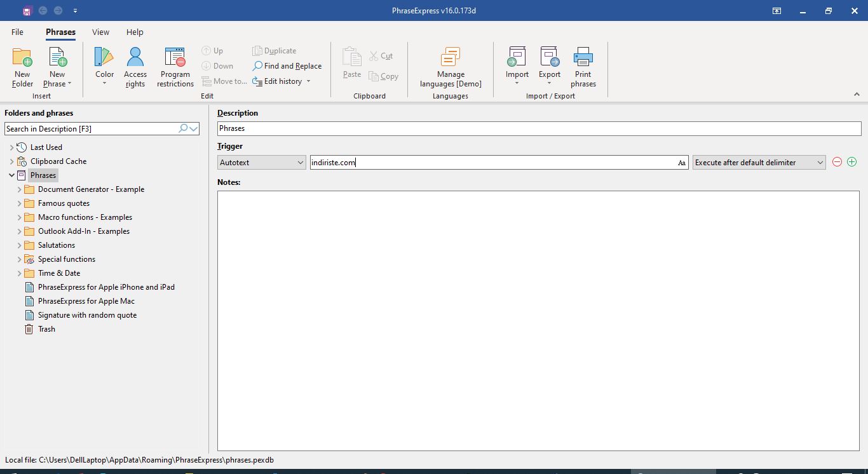Select Last Used in the tree

[46, 147]
